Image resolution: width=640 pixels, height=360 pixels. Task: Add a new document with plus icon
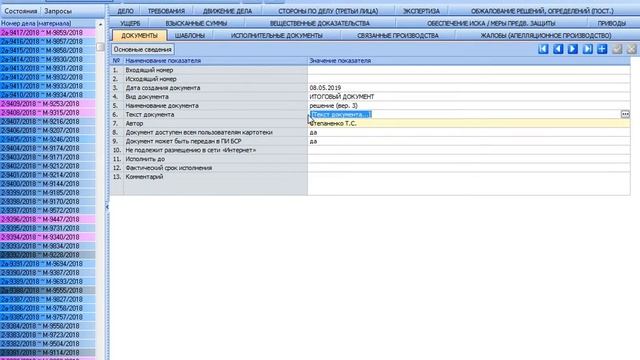[x=602, y=49]
